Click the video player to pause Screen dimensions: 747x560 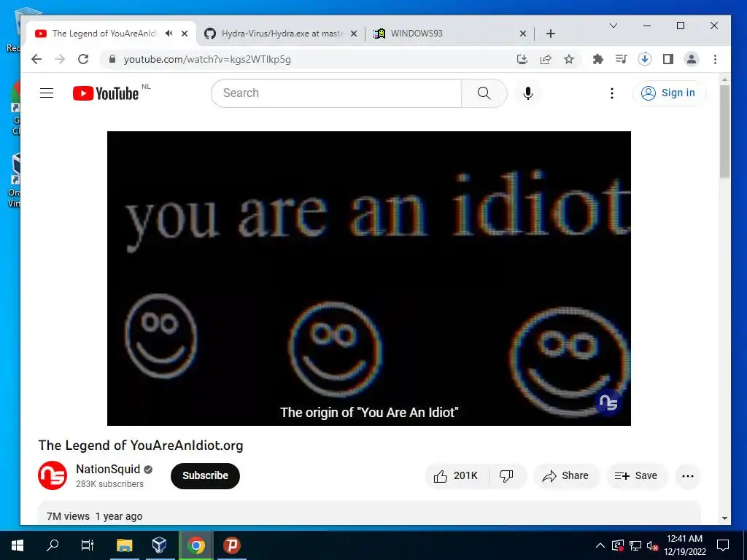(x=368, y=278)
